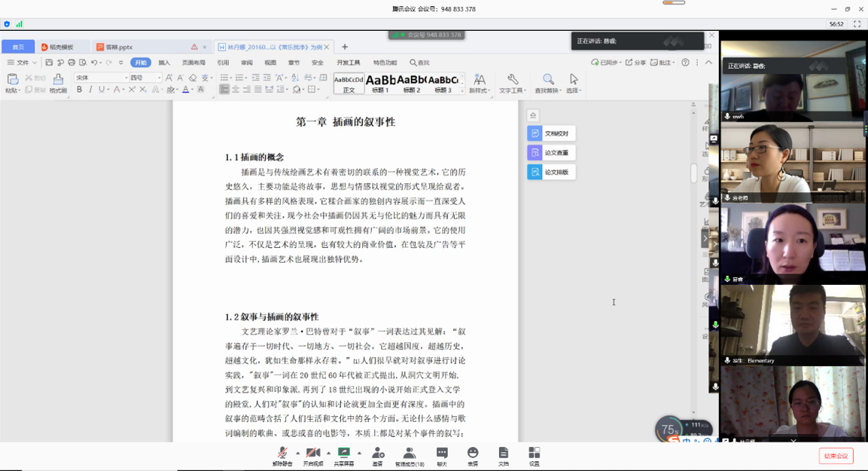The height and width of the screenshot is (471, 868).
Task: Open the Select (选择) dropdown tool
Action: [574, 83]
